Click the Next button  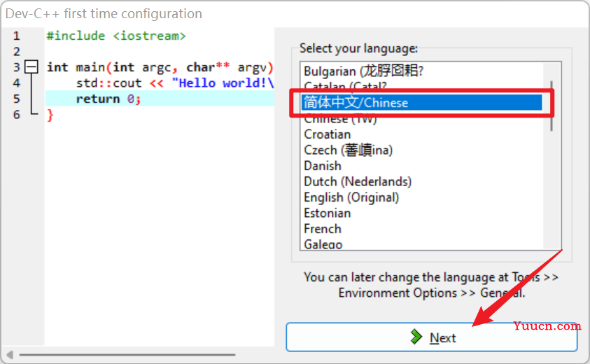coord(431,337)
